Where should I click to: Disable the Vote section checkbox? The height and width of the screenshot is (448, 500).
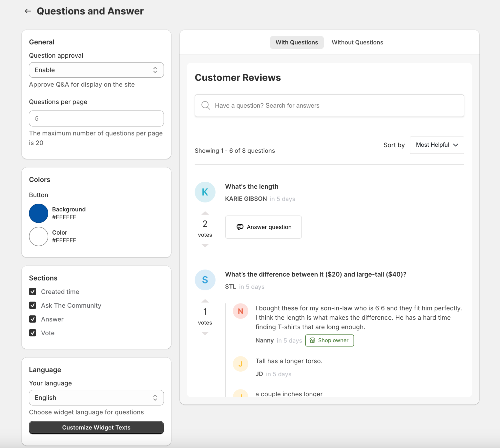point(32,333)
